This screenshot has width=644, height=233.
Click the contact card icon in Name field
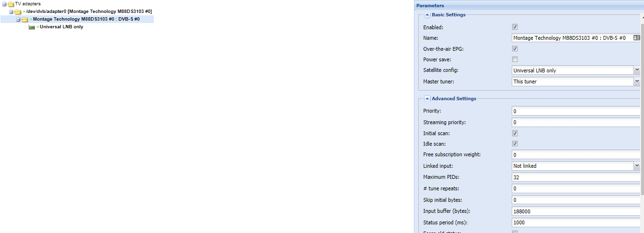[x=636, y=37]
